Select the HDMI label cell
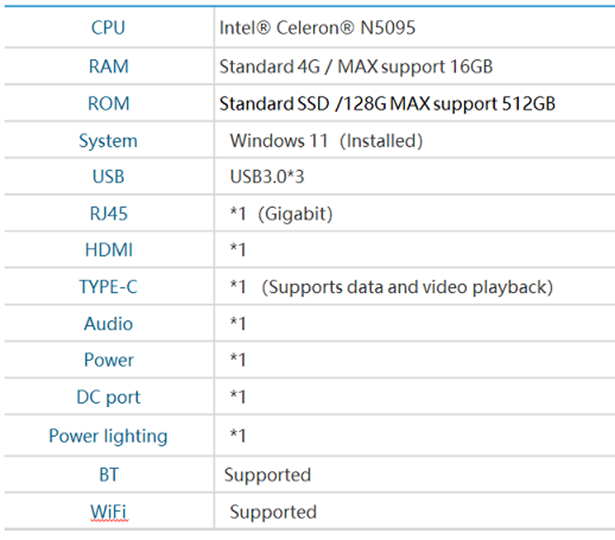 click(109, 250)
